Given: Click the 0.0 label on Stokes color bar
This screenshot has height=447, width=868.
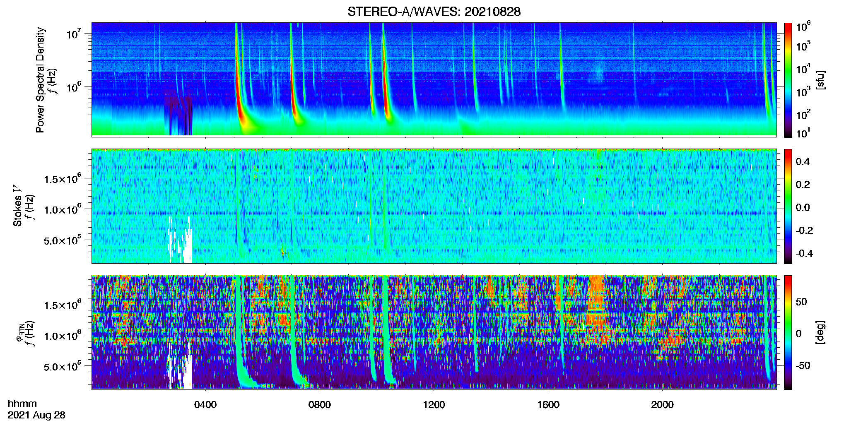Looking at the screenshot, I should [x=803, y=207].
